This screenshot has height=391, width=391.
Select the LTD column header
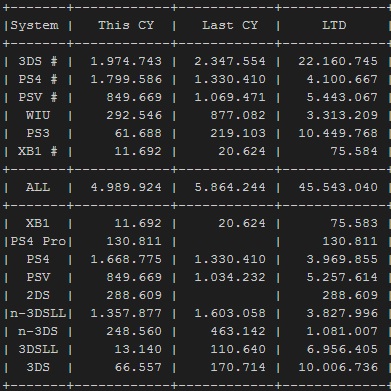point(334,25)
